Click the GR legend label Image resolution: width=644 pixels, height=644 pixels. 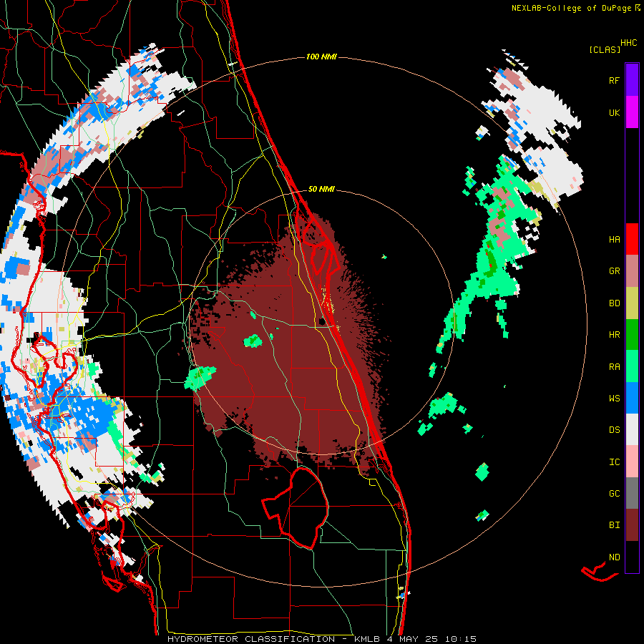(x=614, y=271)
